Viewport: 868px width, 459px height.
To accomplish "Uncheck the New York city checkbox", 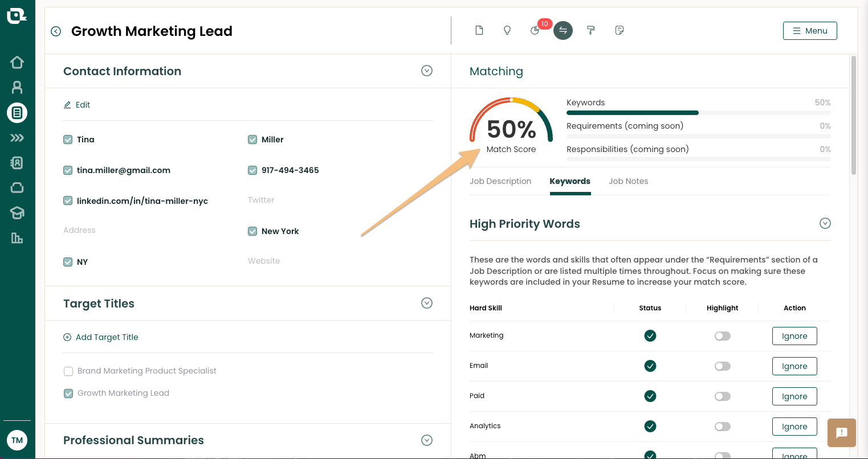I will [x=252, y=231].
